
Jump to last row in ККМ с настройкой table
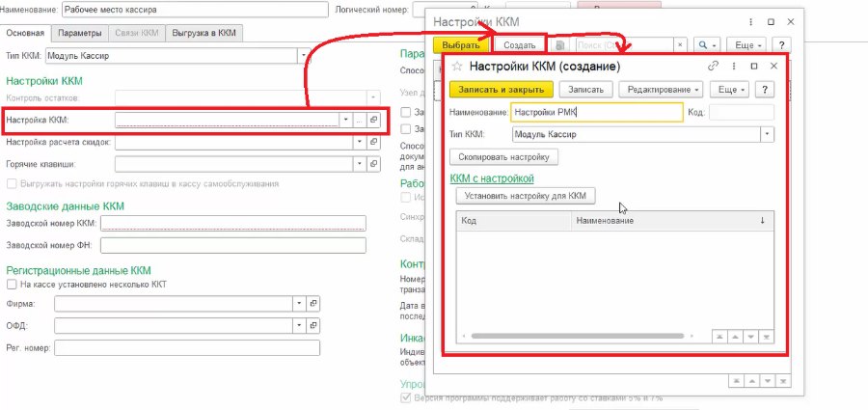point(766,337)
